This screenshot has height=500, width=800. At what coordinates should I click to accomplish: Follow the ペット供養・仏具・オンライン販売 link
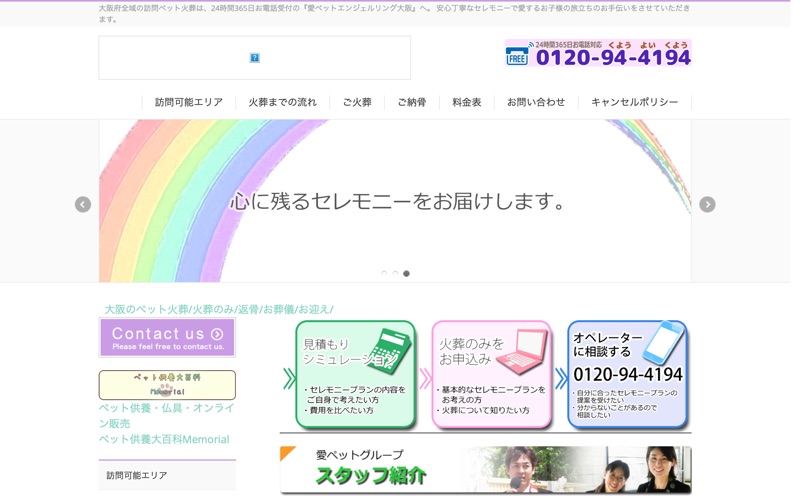click(x=166, y=415)
